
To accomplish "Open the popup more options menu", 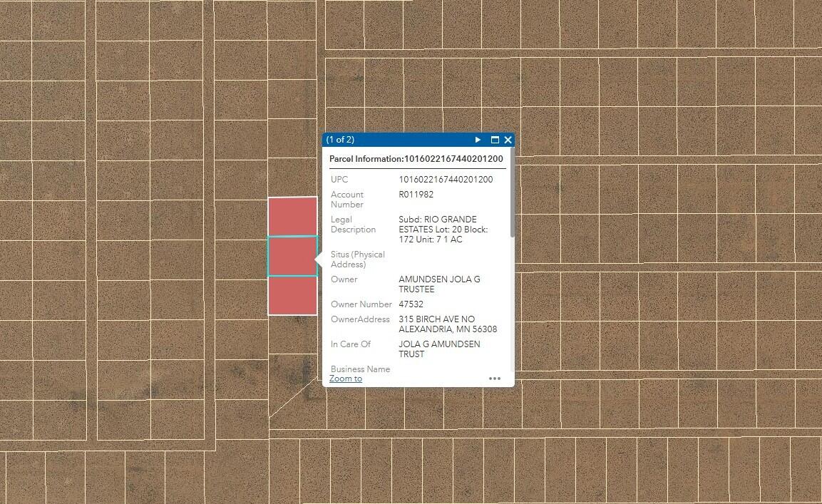I will (x=494, y=379).
